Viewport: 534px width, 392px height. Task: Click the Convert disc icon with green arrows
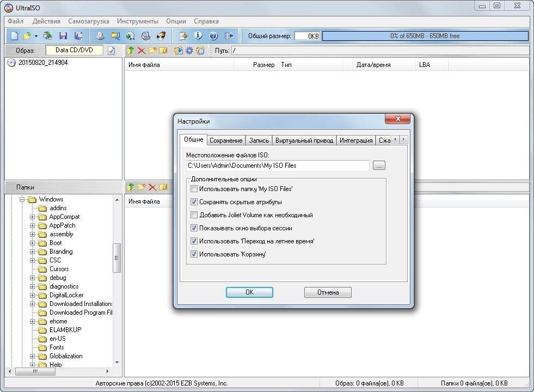[131, 36]
